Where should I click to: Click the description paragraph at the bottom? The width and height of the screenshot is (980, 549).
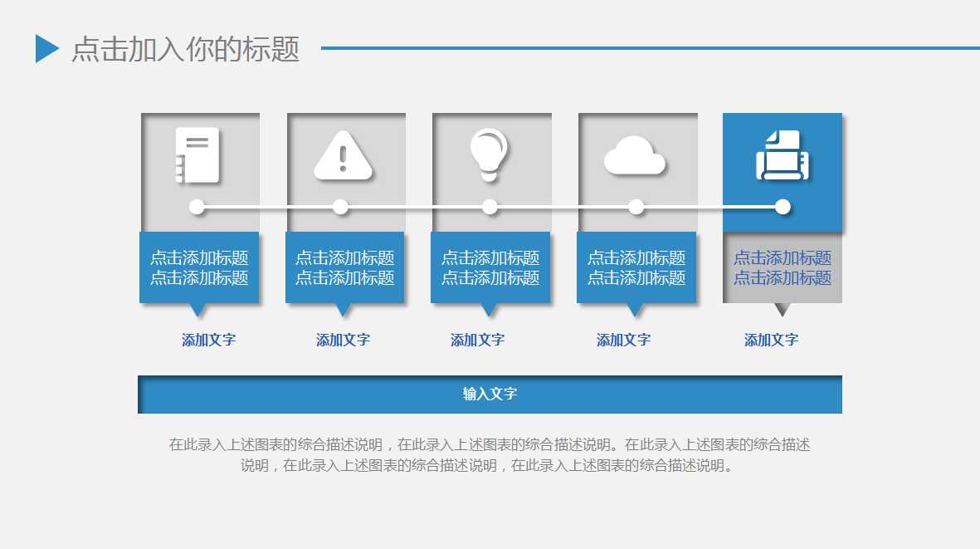coord(490,455)
